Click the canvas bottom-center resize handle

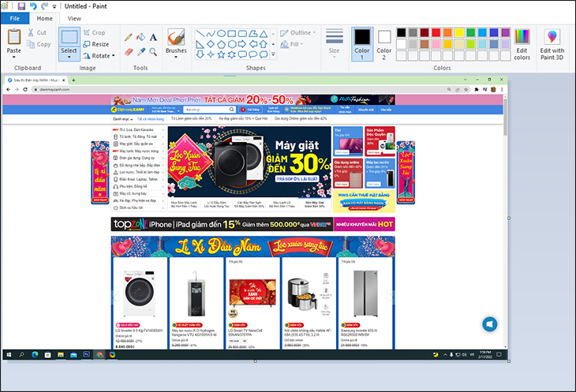[256, 361]
